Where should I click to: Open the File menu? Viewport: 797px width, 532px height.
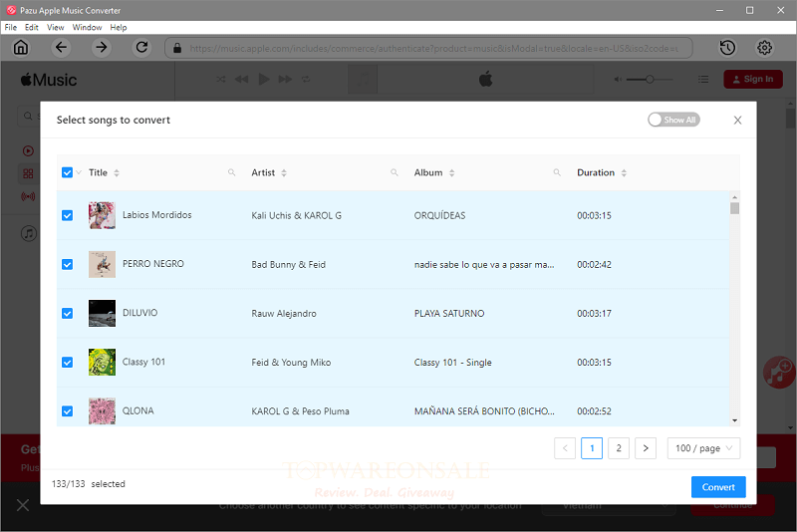point(11,28)
